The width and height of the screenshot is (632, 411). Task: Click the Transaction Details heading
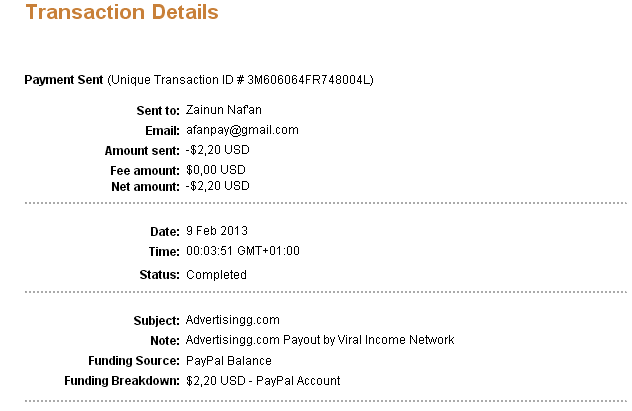coord(122,12)
